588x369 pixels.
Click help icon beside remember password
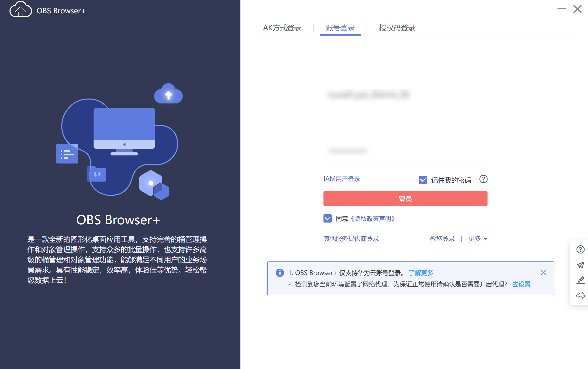pos(483,179)
